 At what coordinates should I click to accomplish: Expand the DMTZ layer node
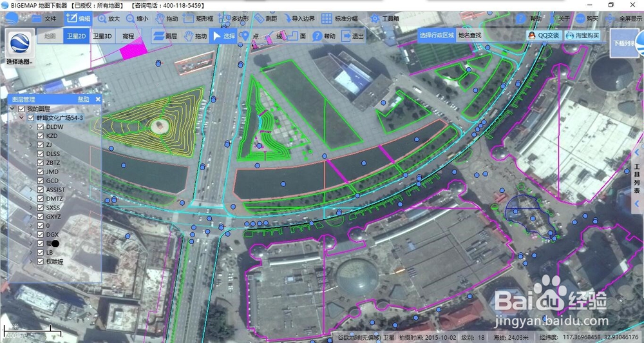click(31, 199)
